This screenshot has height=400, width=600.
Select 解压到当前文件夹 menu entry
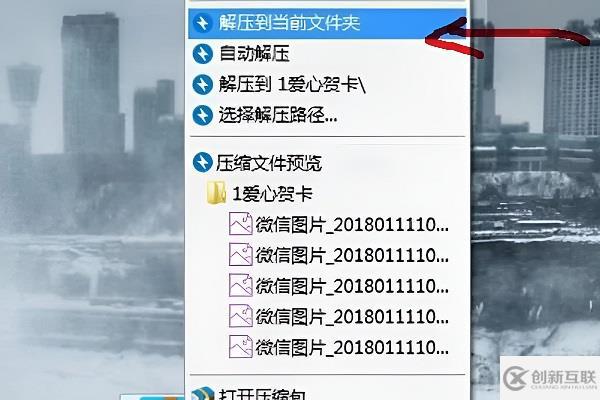327,23
